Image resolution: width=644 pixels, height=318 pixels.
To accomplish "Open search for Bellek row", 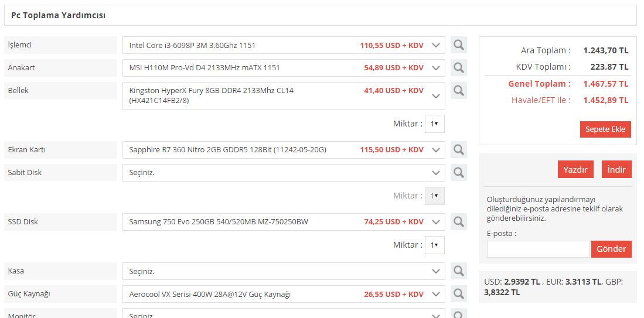I will click(x=458, y=90).
